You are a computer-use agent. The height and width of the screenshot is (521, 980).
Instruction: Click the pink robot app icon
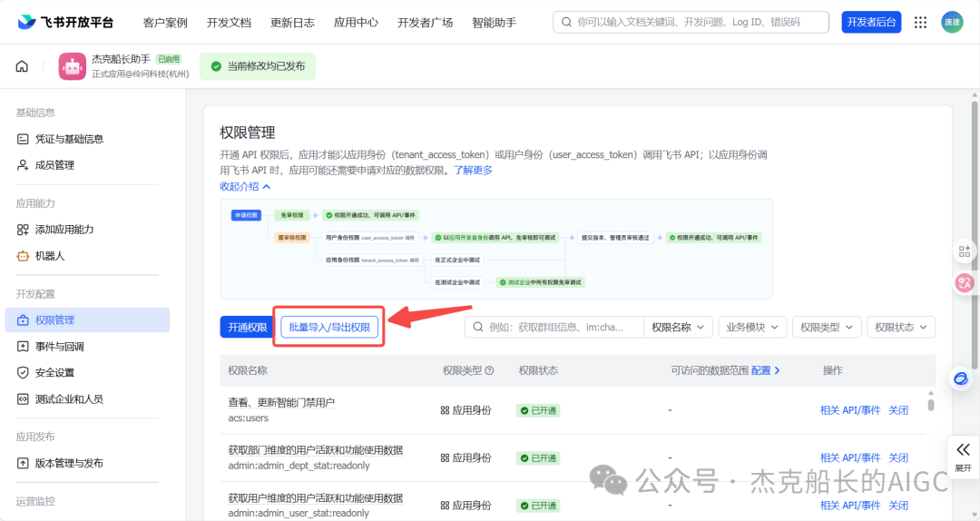pos(72,66)
